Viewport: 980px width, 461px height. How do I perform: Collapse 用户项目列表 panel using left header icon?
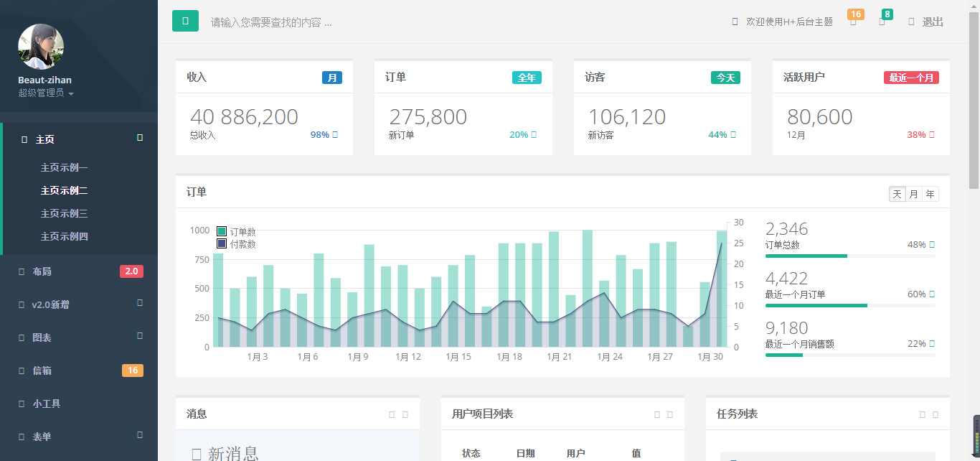(657, 414)
